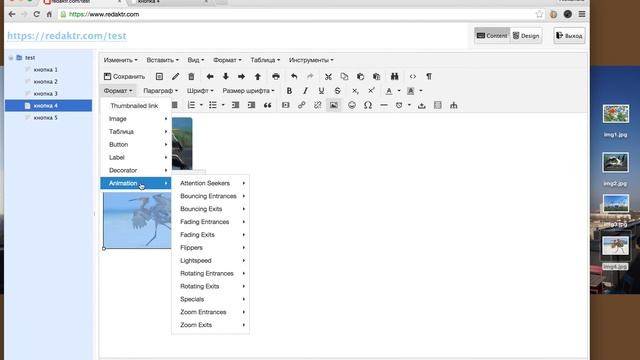
Task: Toggle italic formatting
Action: point(305,91)
